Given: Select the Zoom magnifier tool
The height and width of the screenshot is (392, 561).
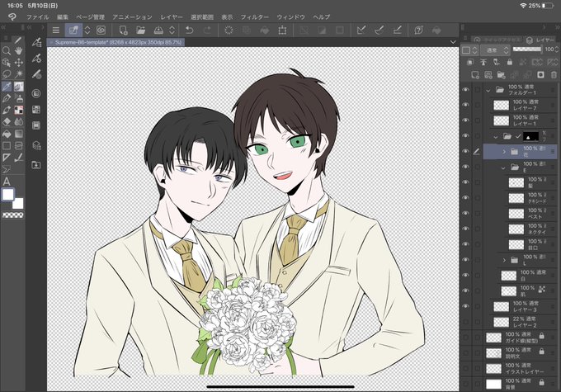Looking at the screenshot, I should pos(6,50).
